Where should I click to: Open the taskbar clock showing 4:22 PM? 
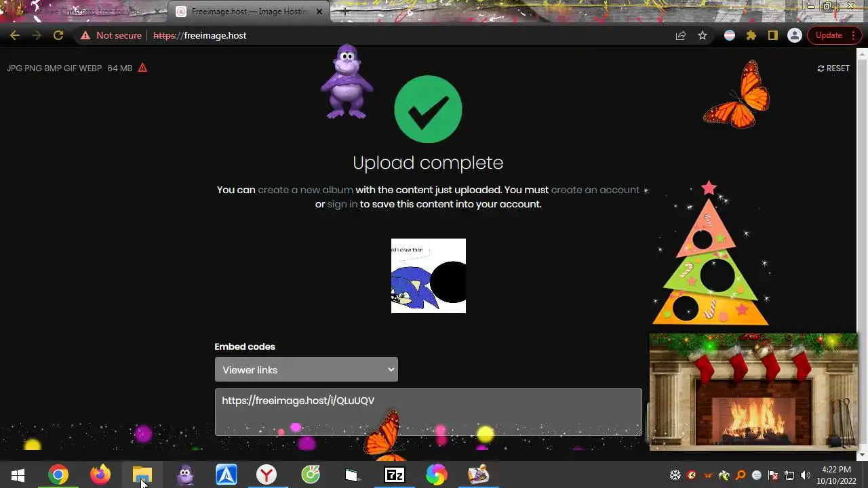pyautogui.click(x=836, y=475)
